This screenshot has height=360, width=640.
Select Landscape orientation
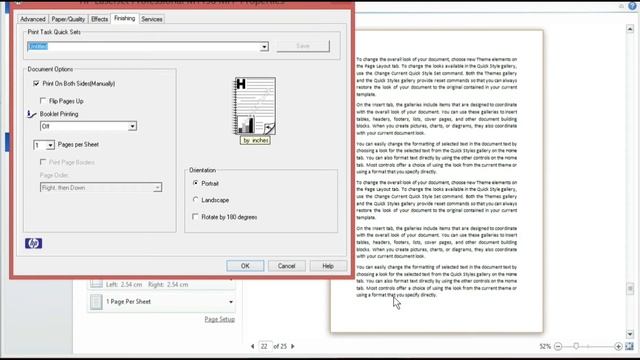point(196,200)
